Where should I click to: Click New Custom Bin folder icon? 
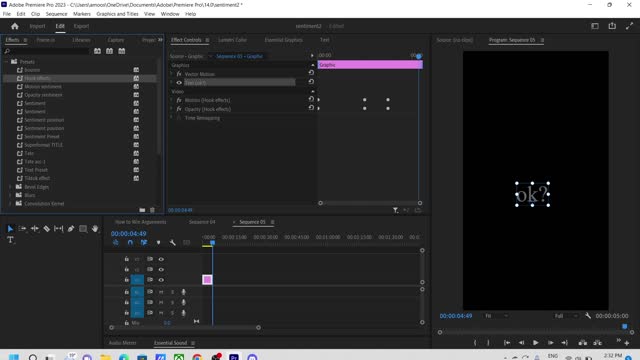[x=142, y=210]
